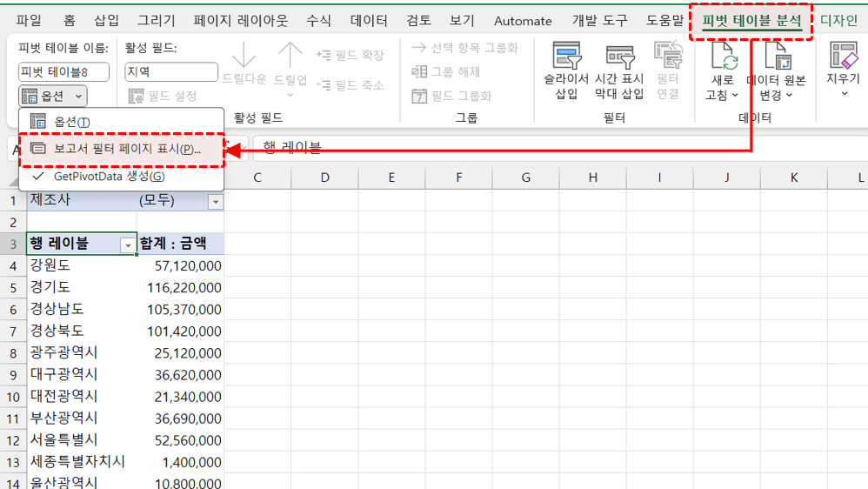
Task: Click the cell containing 경상북도
Action: point(82,332)
